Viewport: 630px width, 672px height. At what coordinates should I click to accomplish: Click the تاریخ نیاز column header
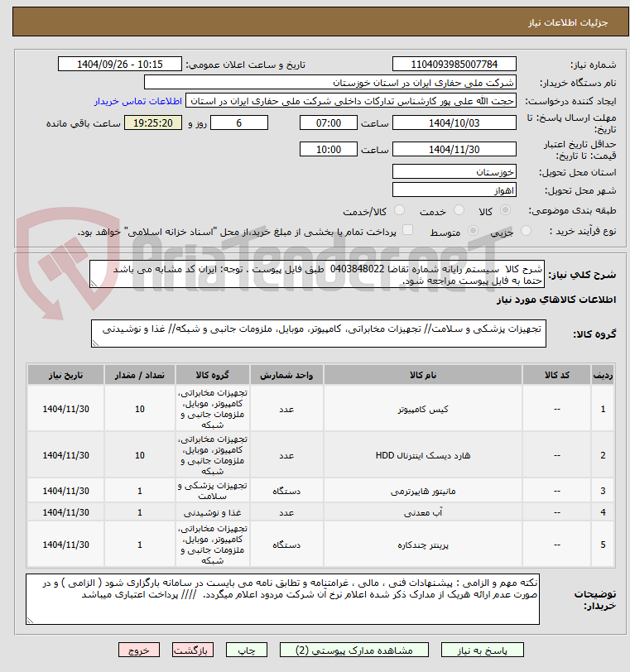pos(66,375)
